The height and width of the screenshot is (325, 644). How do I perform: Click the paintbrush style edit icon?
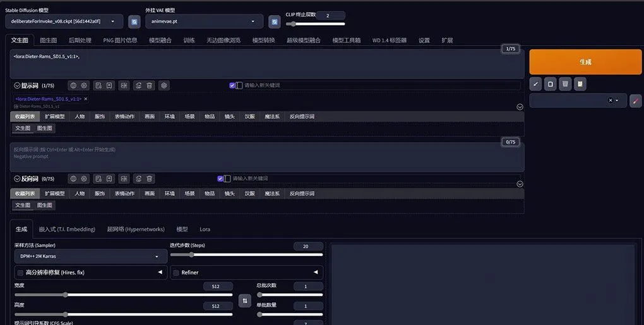(x=636, y=101)
